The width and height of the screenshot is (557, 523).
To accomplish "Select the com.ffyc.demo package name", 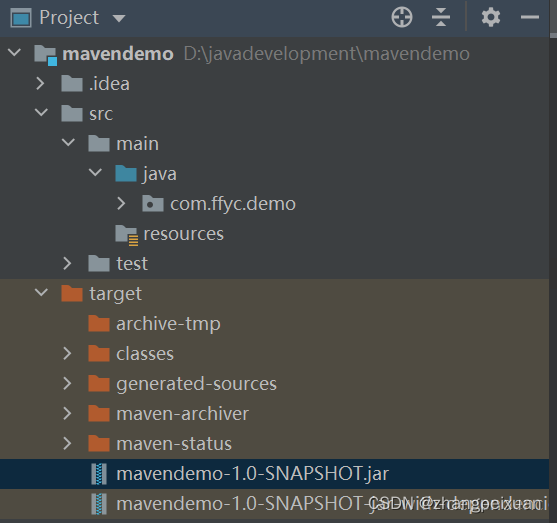I will tap(233, 204).
